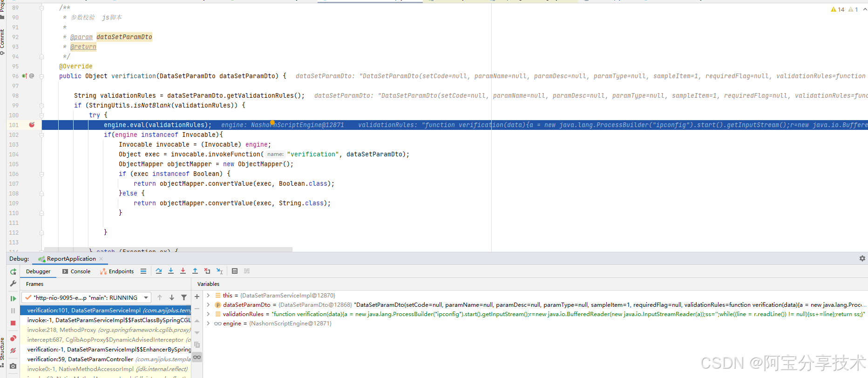Image resolution: width=868 pixels, height=378 pixels.
Task: Open debug panel gear options
Action: [862, 258]
